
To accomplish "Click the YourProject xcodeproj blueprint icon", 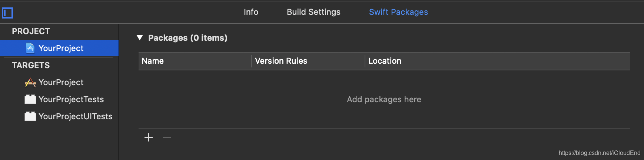I will tap(30, 48).
